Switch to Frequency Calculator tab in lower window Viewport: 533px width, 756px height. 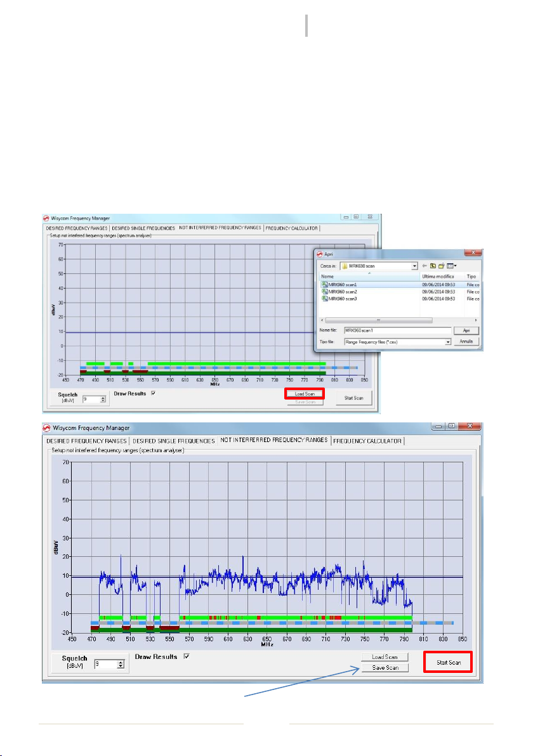tap(367, 441)
